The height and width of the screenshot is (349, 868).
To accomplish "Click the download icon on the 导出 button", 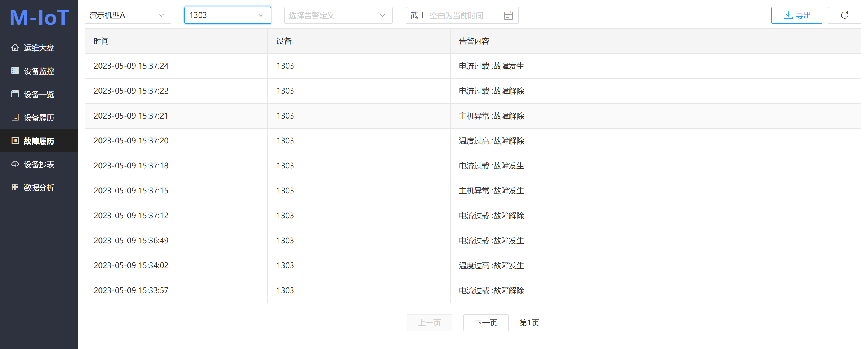I will (788, 15).
